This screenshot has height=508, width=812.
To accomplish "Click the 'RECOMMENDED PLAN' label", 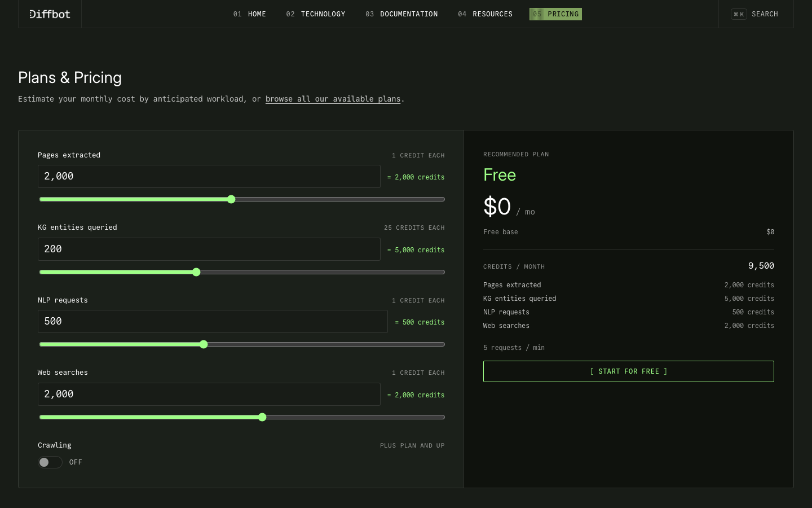I will [x=516, y=154].
